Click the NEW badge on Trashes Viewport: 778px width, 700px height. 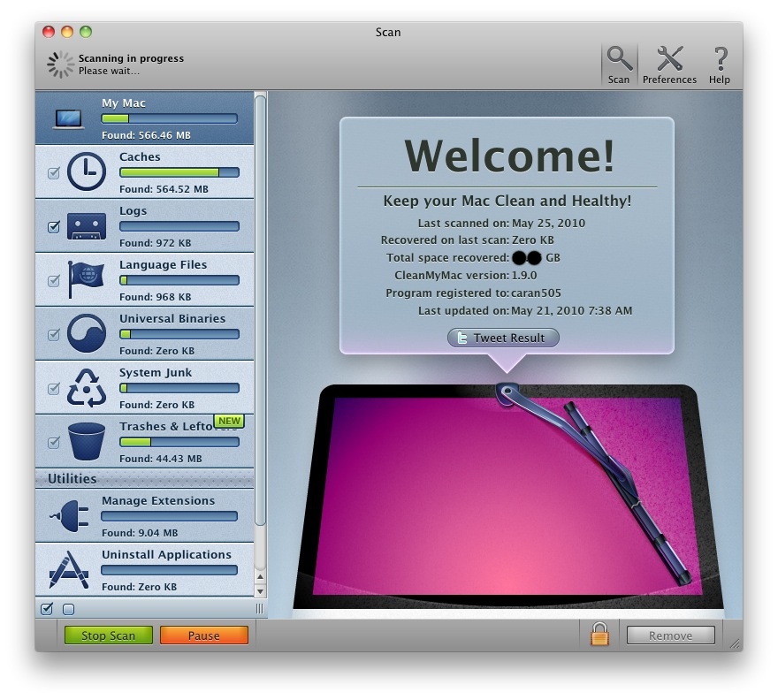[x=229, y=422]
